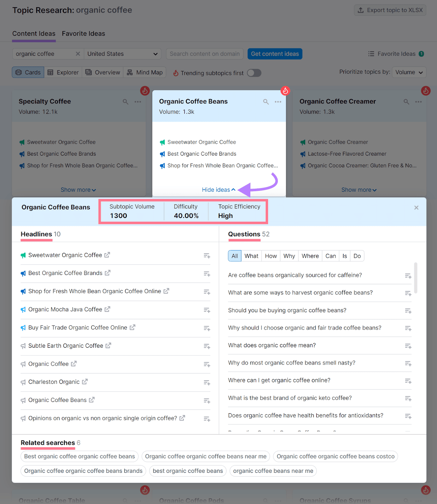Open external link for Best Organic Coffee Brands

tap(108, 273)
